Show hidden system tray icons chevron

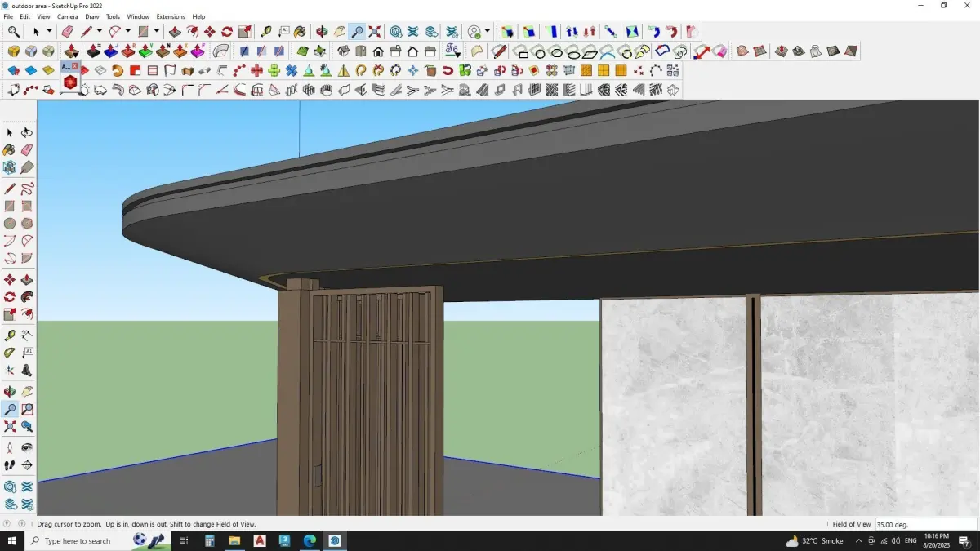[x=859, y=541]
